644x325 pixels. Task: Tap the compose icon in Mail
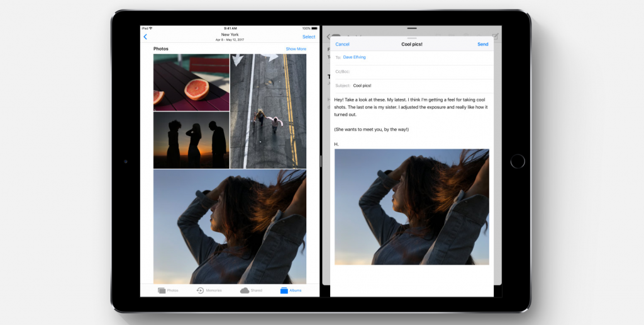pyautogui.click(x=496, y=37)
